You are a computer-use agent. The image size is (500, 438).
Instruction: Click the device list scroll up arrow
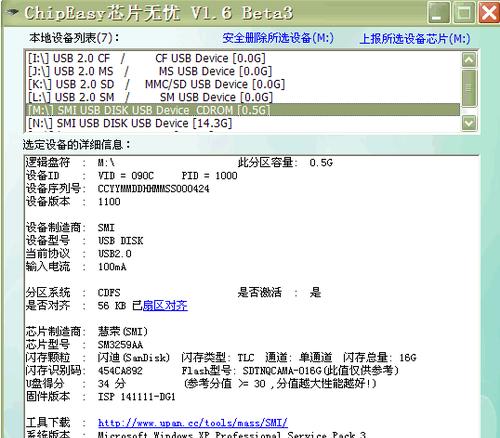pyautogui.click(x=469, y=60)
